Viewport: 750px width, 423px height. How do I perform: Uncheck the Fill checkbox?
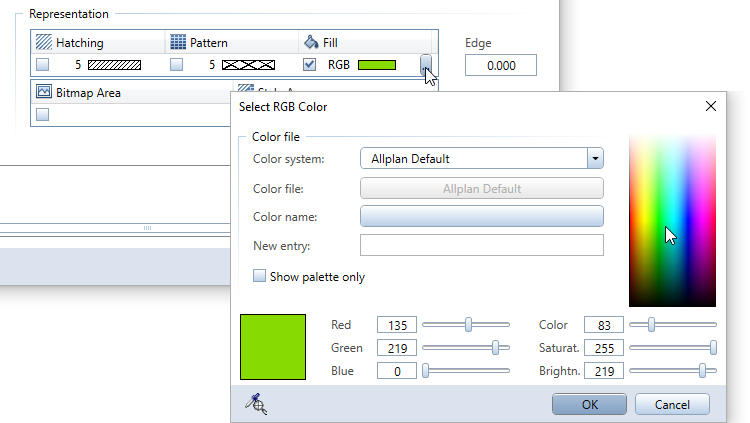310,65
